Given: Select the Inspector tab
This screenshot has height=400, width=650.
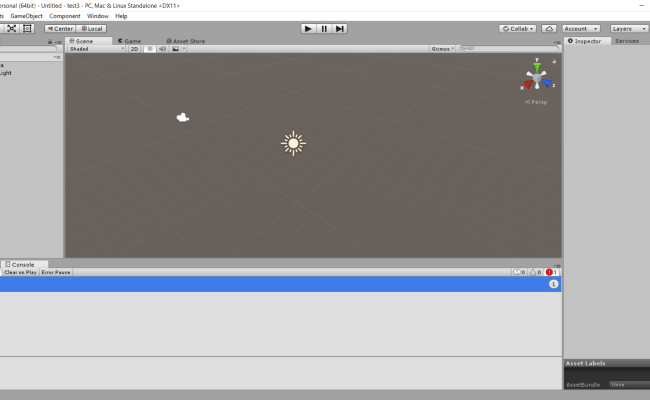Looking at the screenshot, I should (x=587, y=41).
